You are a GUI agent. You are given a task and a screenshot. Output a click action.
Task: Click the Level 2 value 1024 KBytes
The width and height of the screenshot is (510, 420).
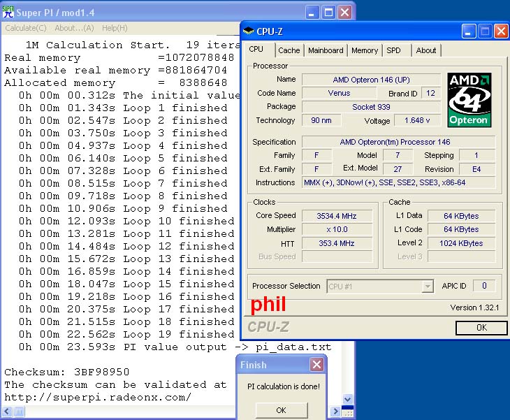461,243
